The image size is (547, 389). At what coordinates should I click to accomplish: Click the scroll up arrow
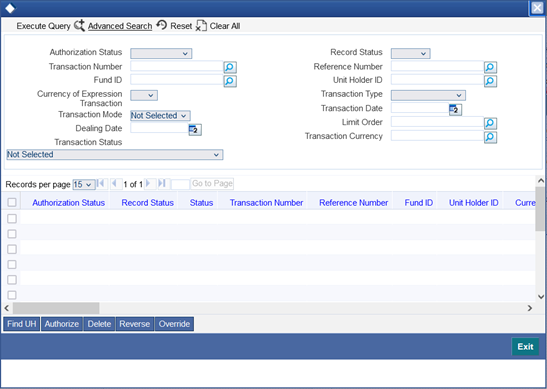pos(541,180)
